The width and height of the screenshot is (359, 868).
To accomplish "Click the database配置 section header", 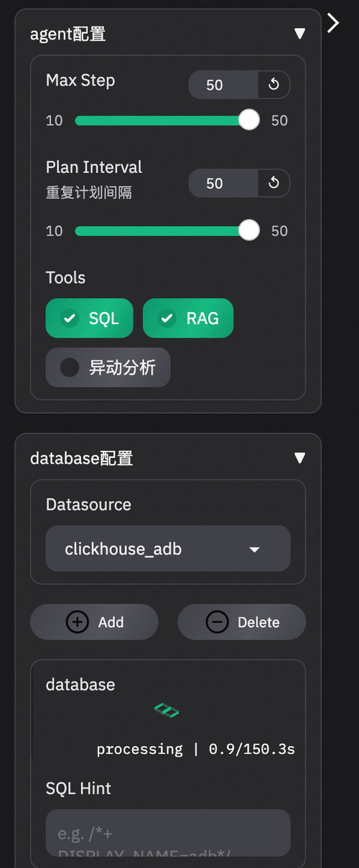I will point(82,458).
